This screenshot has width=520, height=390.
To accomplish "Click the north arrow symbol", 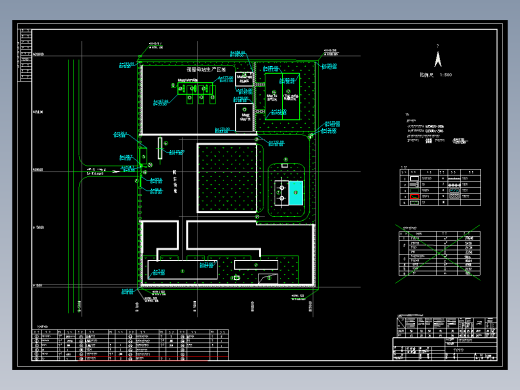I will coord(438,58).
